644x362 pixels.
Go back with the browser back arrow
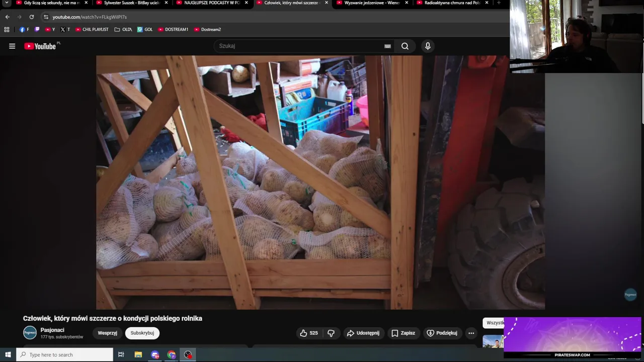pyautogui.click(x=7, y=17)
